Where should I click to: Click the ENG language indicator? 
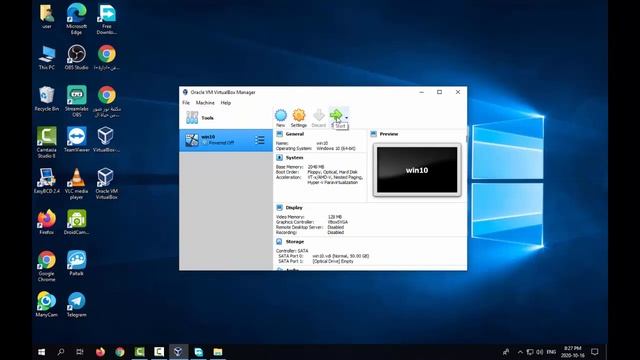click(551, 352)
